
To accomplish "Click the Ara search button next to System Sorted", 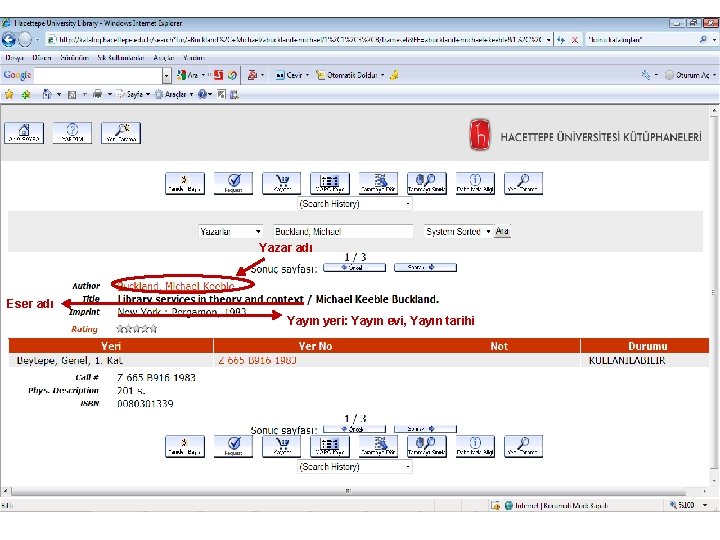I will (502, 231).
